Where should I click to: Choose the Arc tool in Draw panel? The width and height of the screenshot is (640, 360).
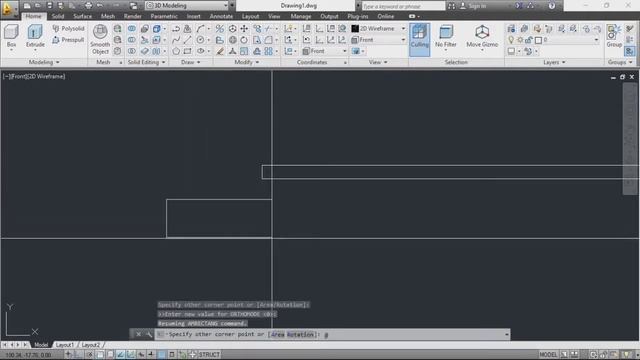(x=200, y=29)
